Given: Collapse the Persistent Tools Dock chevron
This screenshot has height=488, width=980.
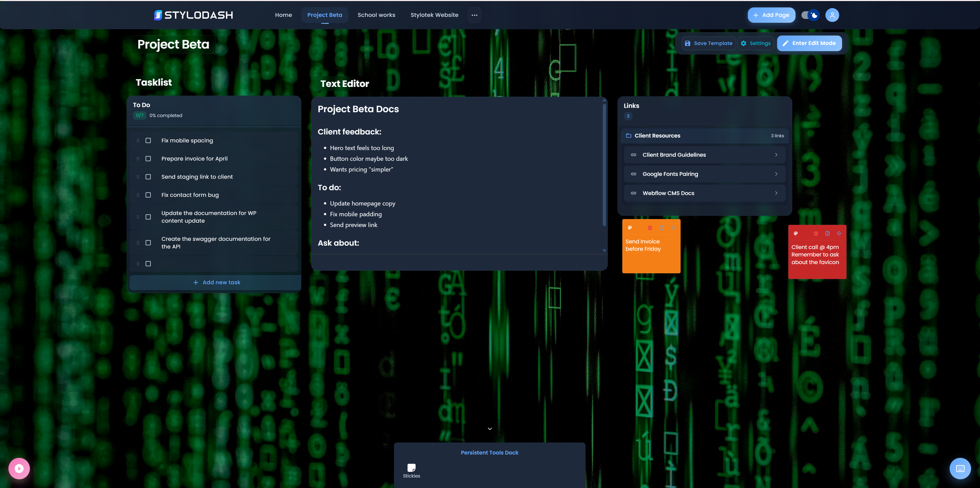Looking at the screenshot, I should coord(490,429).
